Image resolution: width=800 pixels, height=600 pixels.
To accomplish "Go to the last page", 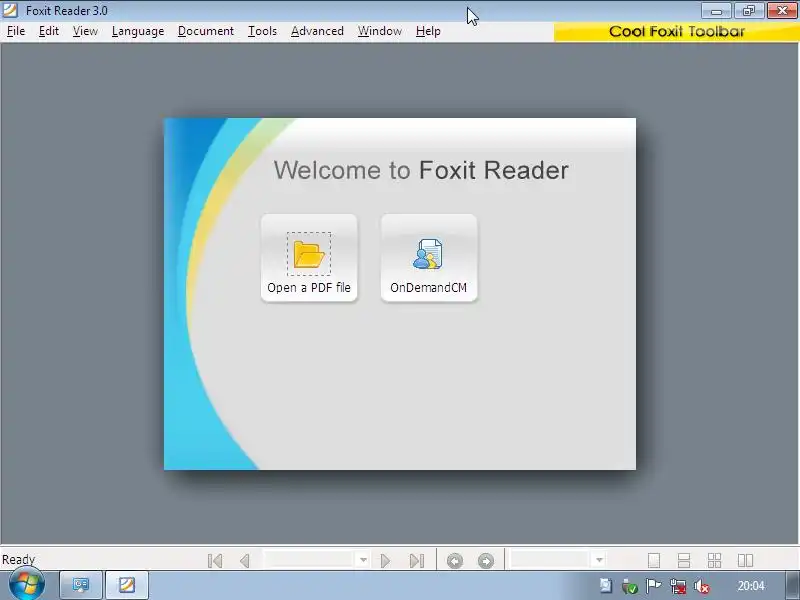I will 417,561.
